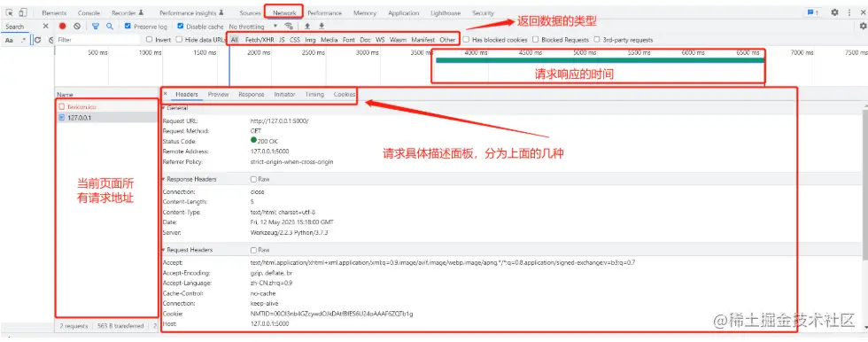Check Hide data URLs
The height and width of the screenshot is (342, 868).
click(179, 40)
